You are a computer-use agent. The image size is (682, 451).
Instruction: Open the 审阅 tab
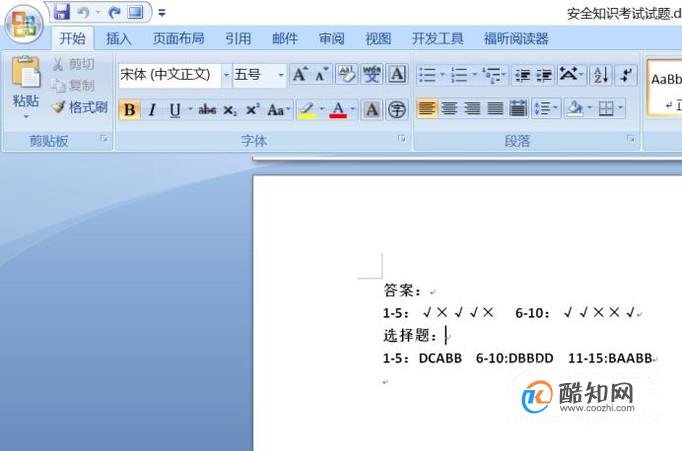pos(331,38)
